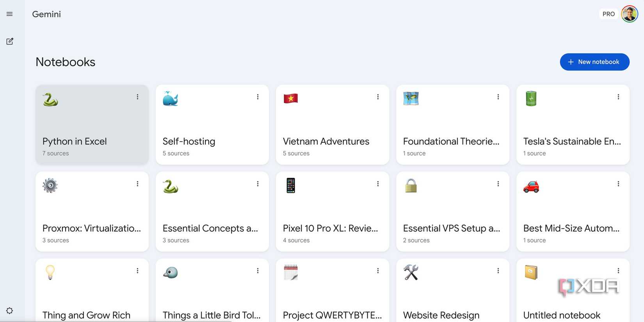
Task: Open the Self-hosting notebook title
Action: (189, 142)
